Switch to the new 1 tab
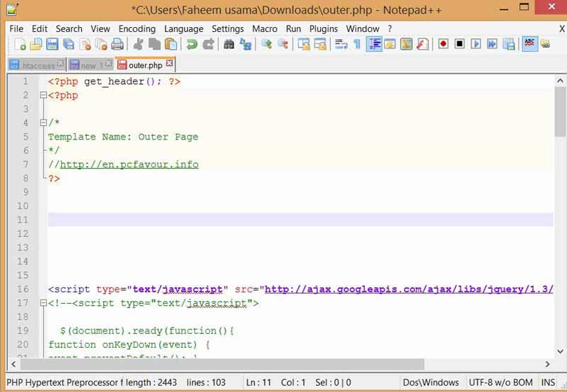This screenshot has width=567, height=392. coord(92,65)
